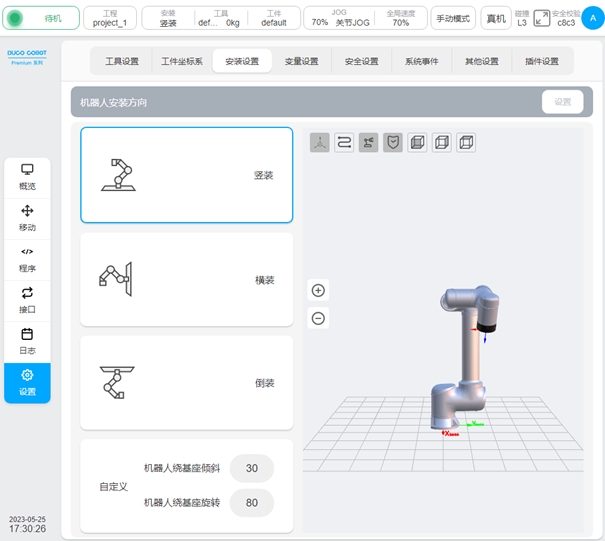This screenshot has height=541, width=605.
Task: Switch to the 工具设置 tab
Action: (x=122, y=61)
